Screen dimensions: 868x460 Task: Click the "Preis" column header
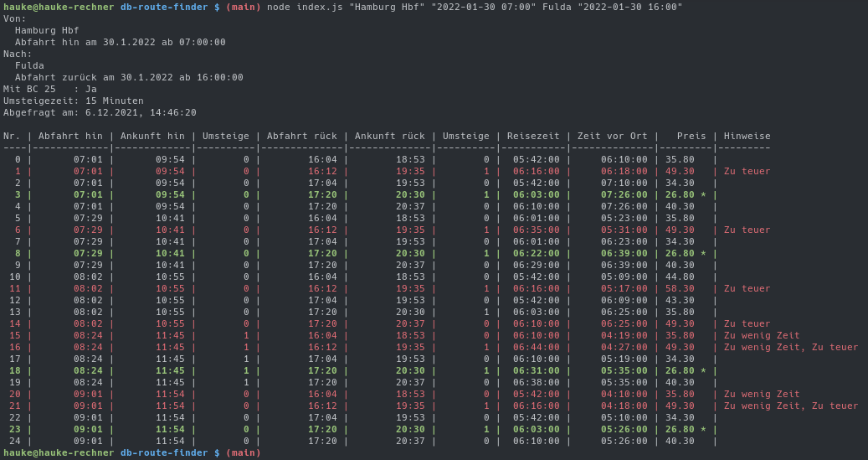click(691, 136)
